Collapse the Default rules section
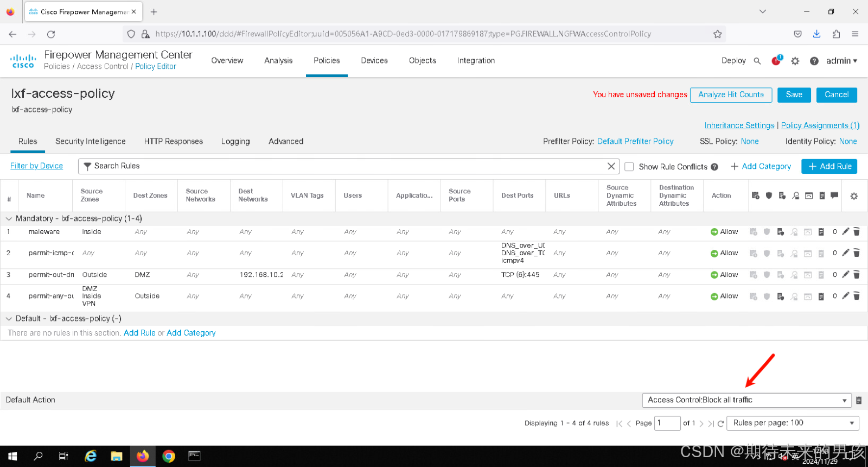Viewport: 868px width, 467px height. pyautogui.click(x=9, y=319)
